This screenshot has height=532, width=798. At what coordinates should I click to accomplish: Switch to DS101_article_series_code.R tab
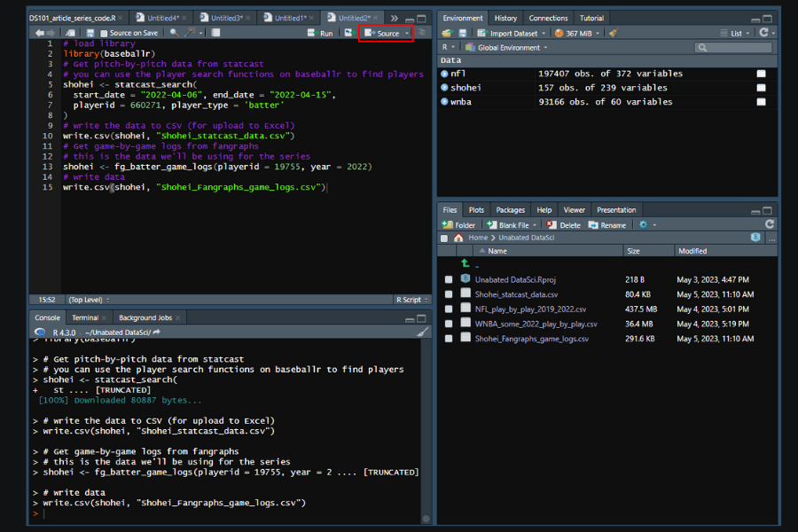(73, 18)
